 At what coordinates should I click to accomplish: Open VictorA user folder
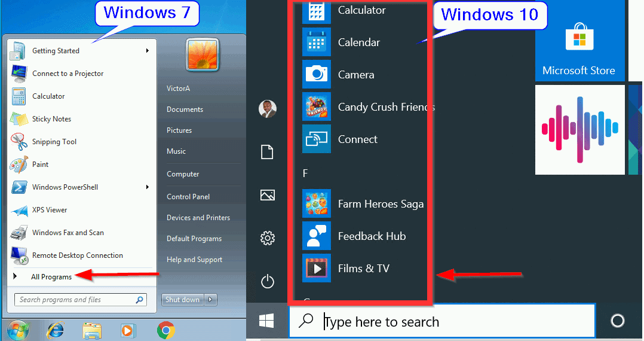[178, 89]
